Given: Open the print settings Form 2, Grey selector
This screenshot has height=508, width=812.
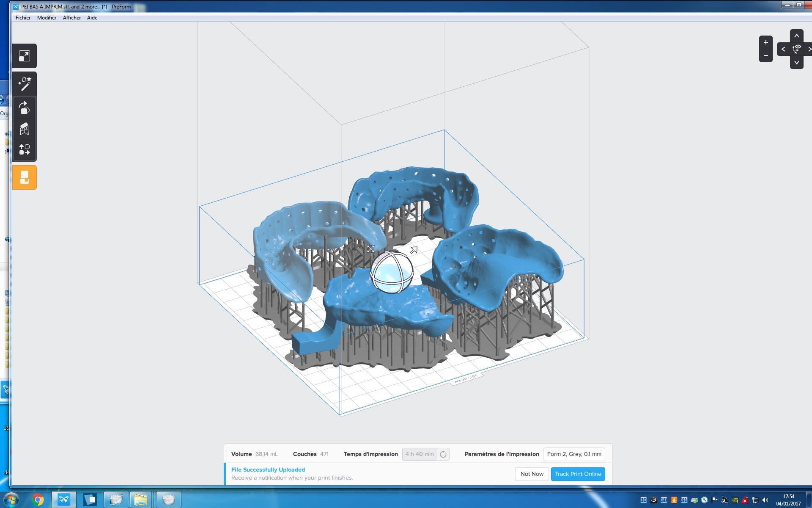Looking at the screenshot, I should [574, 454].
